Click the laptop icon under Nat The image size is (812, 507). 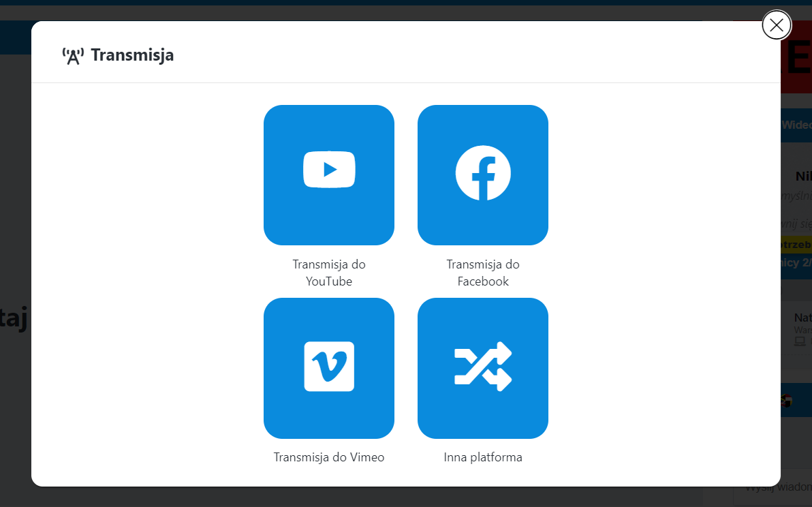[800, 341]
